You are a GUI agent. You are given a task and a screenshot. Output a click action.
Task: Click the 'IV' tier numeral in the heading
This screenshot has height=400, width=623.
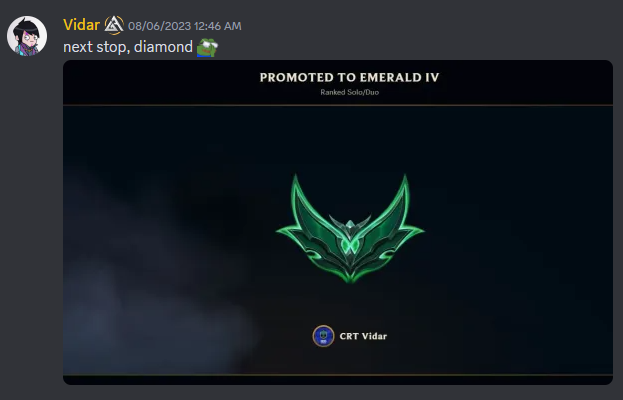pos(432,77)
